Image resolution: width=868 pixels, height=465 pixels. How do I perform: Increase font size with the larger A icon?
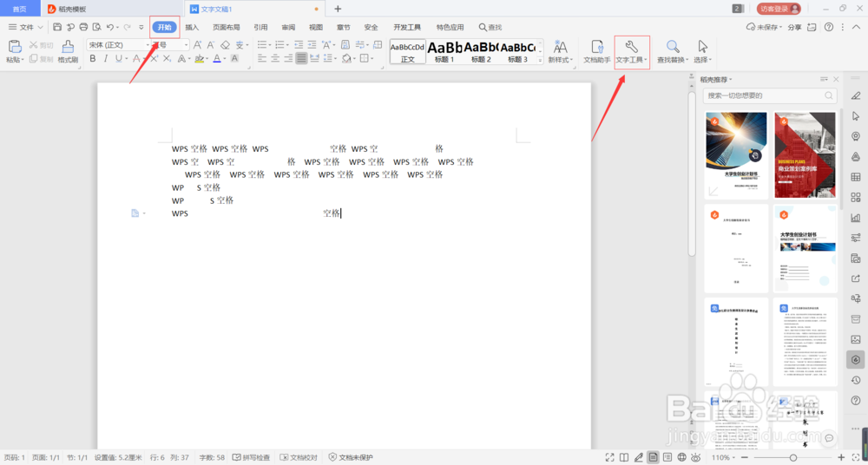[197, 45]
